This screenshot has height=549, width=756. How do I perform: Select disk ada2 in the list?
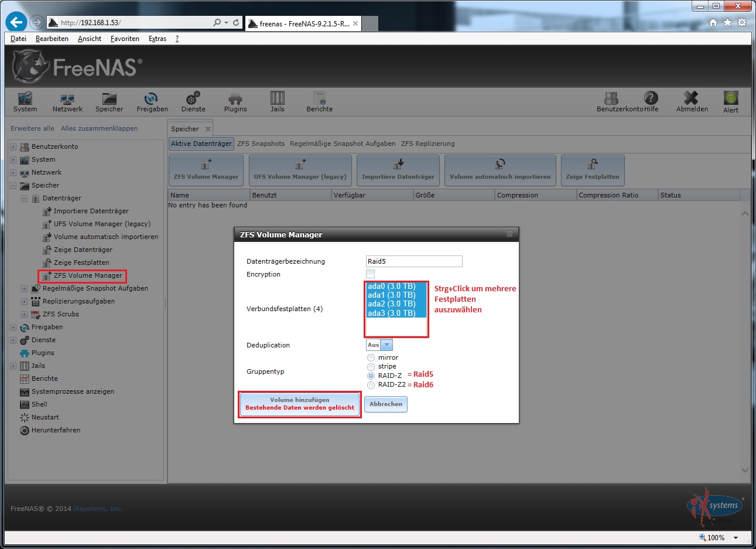(x=396, y=304)
